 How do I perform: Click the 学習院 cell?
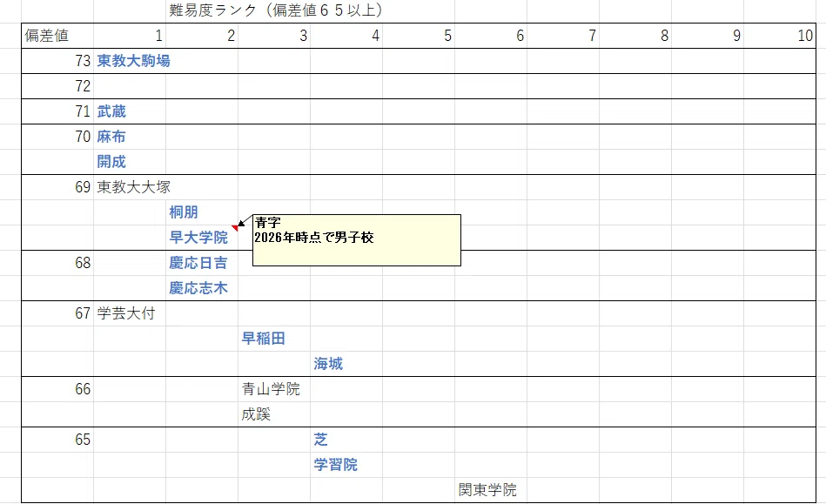[x=346, y=465]
